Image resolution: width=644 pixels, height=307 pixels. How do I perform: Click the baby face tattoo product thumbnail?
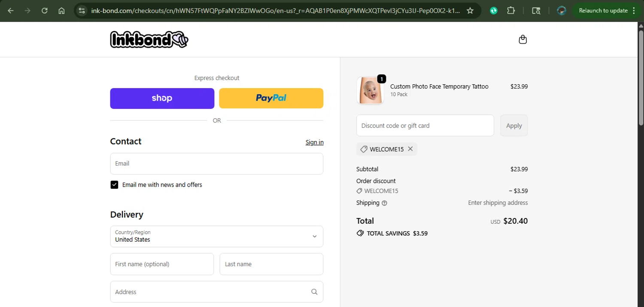pyautogui.click(x=370, y=91)
